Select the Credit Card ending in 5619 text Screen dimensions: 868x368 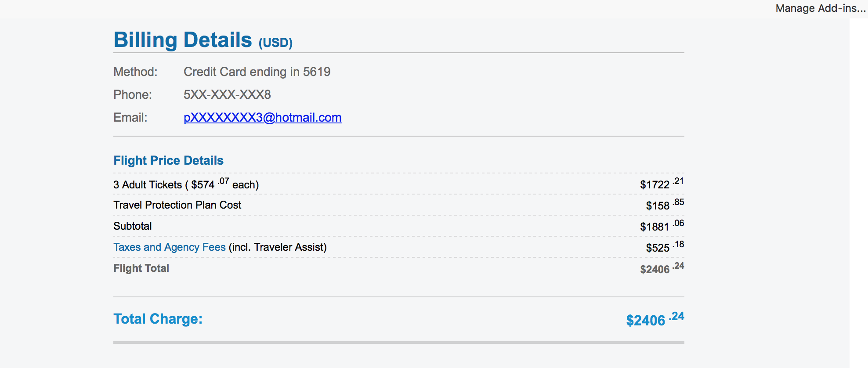point(257,72)
